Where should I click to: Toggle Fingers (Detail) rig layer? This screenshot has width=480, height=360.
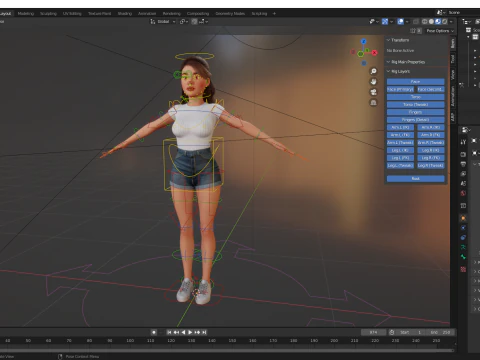415,120
